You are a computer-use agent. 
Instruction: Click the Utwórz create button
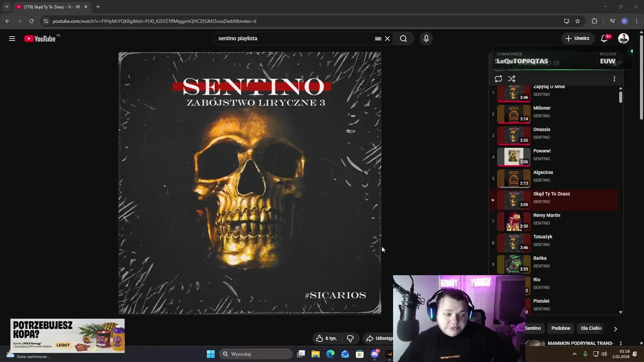point(578,38)
